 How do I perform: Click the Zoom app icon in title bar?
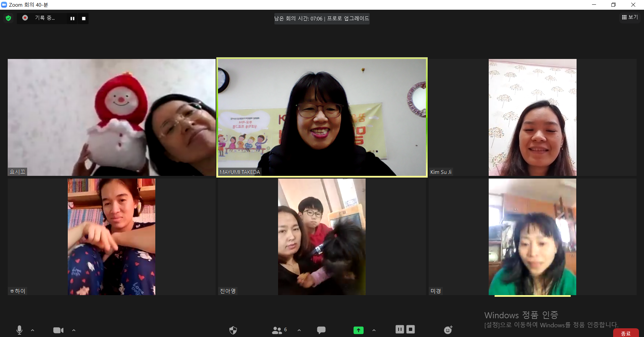[4, 5]
